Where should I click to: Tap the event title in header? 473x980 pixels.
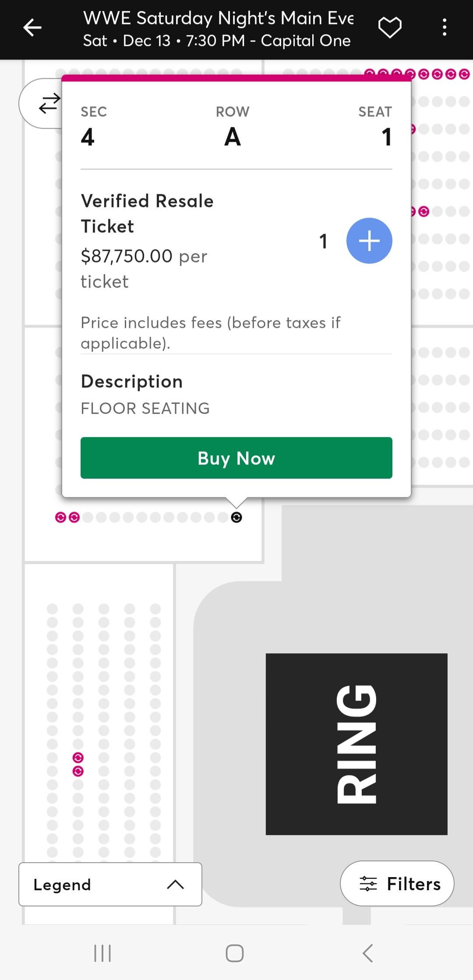click(x=218, y=18)
